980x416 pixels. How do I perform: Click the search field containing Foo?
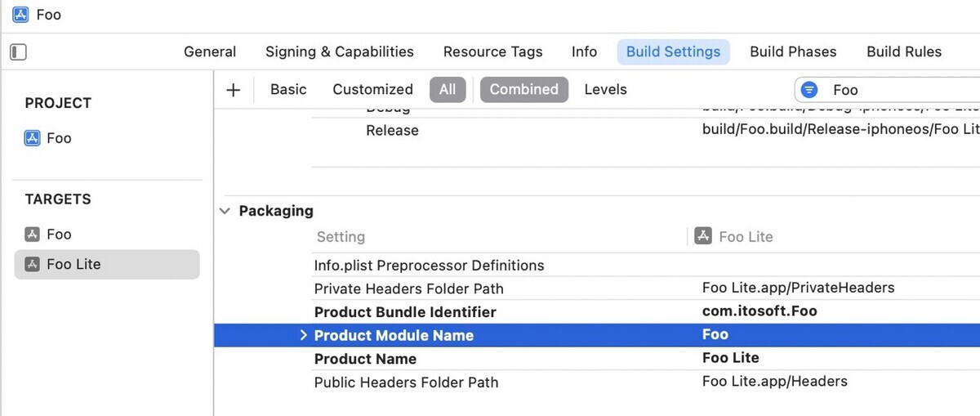[887, 90]
